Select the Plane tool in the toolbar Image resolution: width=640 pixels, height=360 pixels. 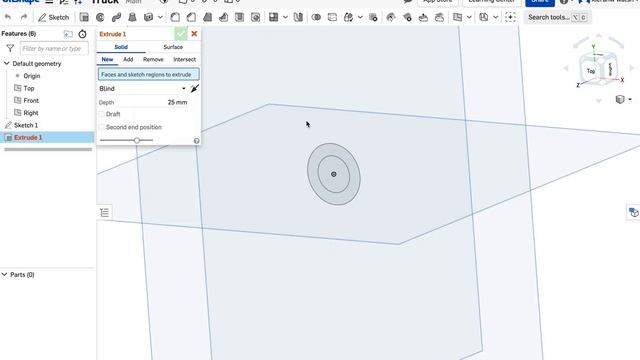(458, 17)
